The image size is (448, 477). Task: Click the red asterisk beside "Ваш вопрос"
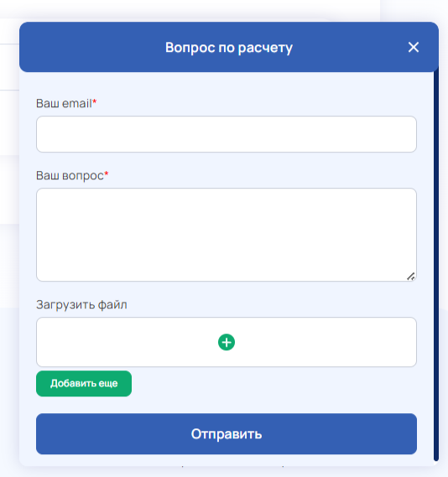[x=107, y=174]
